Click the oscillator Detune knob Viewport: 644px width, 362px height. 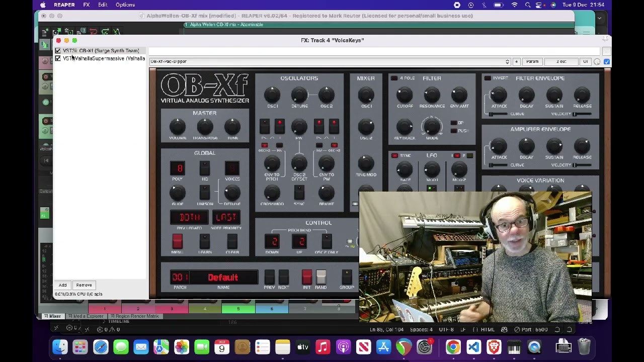[299, 94]
